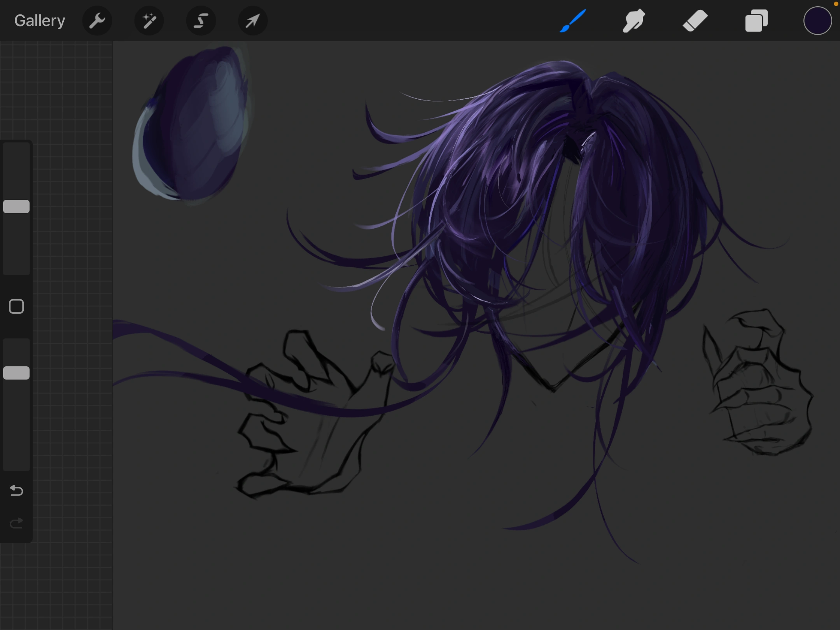Return to the Gallery
The image size is (840, 630).
[x=39, y=20]
